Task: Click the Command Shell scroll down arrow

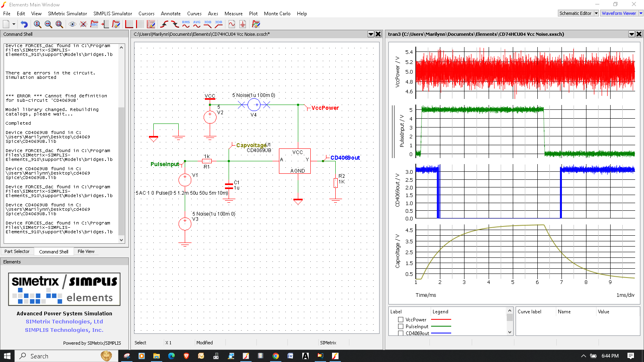Action: 122,240
